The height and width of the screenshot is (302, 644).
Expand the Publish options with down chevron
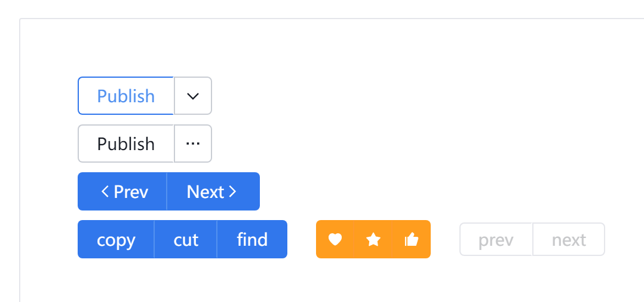pyautogui.click(x=192, y=96)
